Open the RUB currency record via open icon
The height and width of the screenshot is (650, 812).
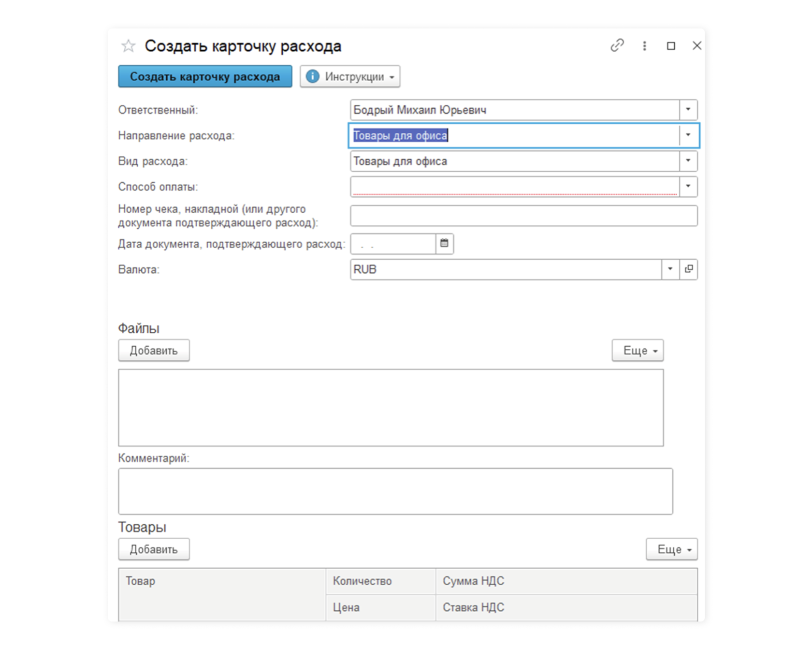click(689, 269)
